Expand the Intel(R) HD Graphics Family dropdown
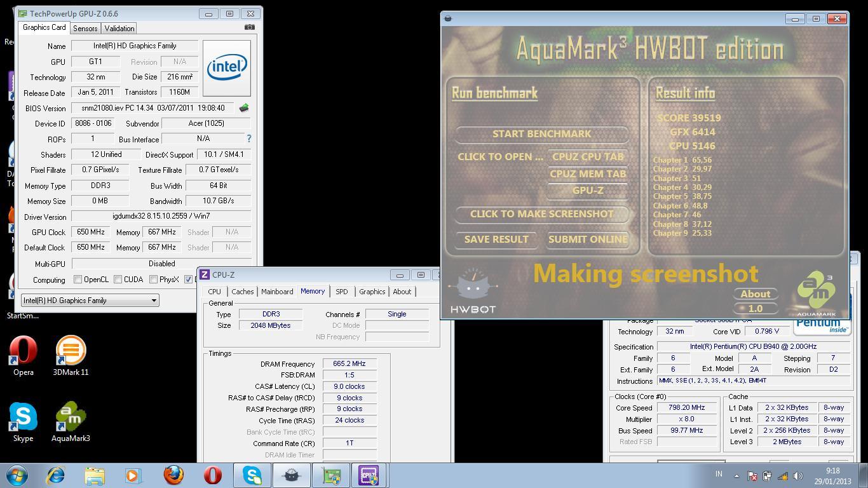868x488 pixels. click(90, 301)
